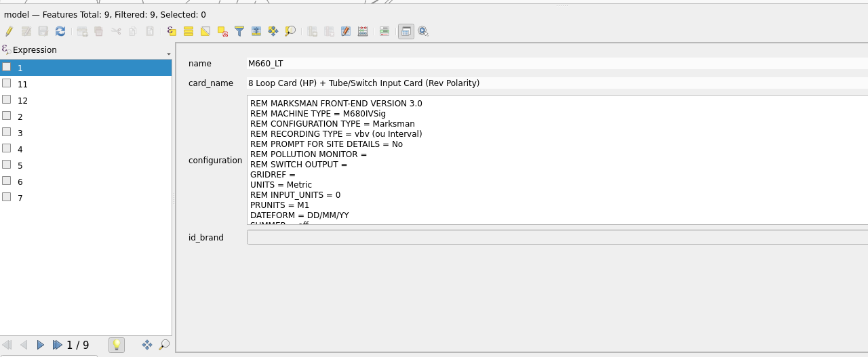Click the '1 / 9' feature counter

coord(78,345)
